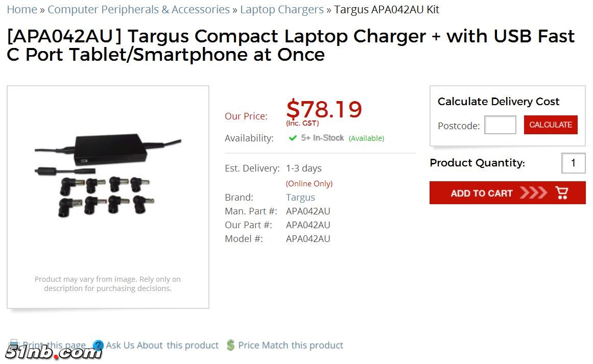Open Ask Us About this product
The height and width of the screenshot is (364, 593).
162,345
